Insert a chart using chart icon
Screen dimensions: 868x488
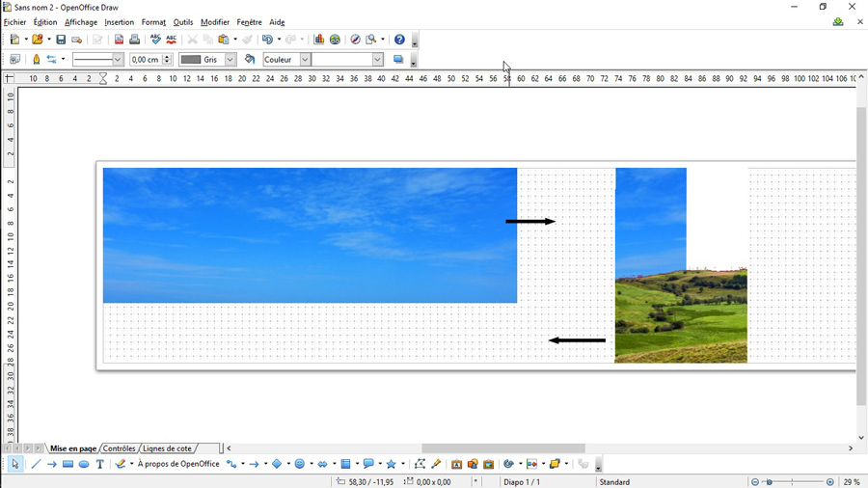(319, 40)
